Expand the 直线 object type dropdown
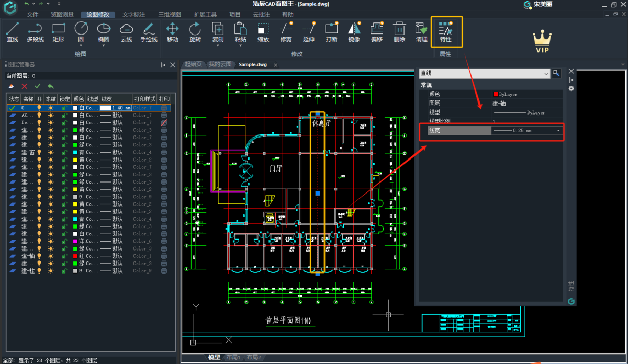Screen dimensions: 628x364 coord(546,74)
